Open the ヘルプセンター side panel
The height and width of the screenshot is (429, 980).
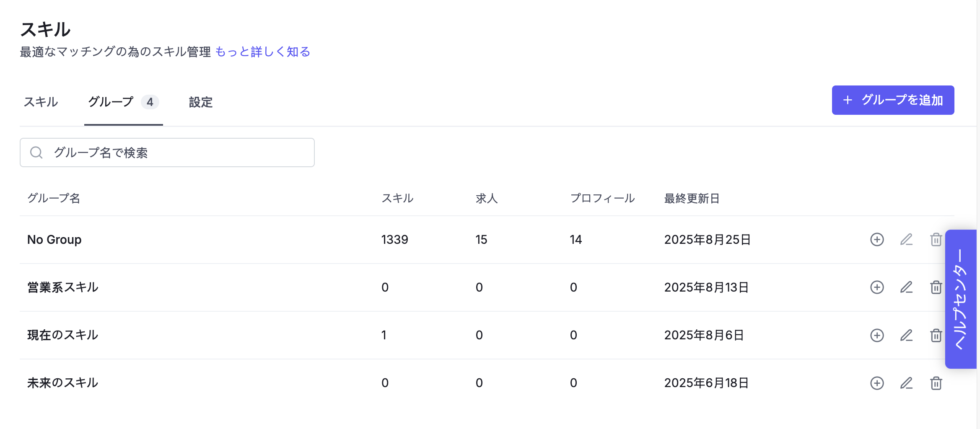click(x=961, y=299)
